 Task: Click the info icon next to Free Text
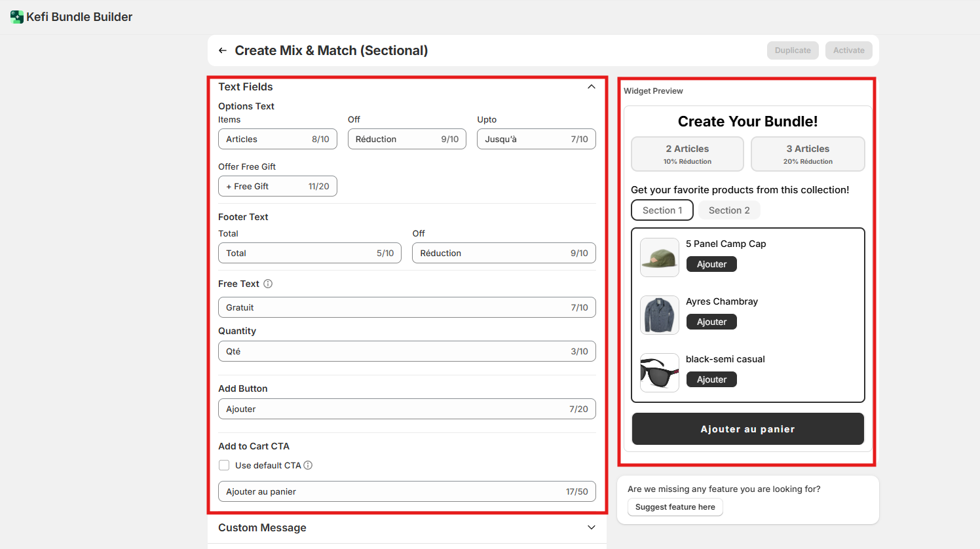pyautogui.click(x=268, y=284)
